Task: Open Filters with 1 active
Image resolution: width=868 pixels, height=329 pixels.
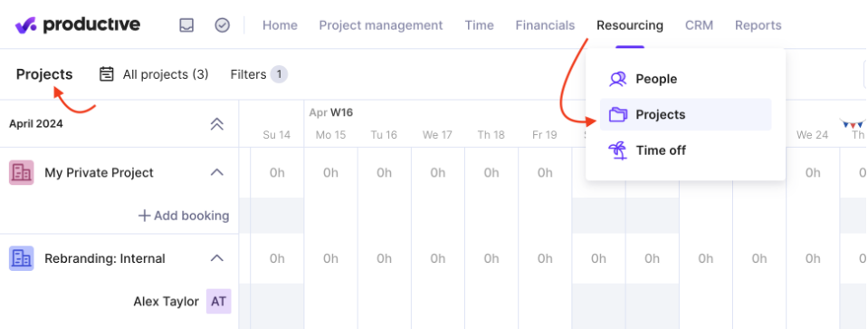Action: (x=259, y=74)
